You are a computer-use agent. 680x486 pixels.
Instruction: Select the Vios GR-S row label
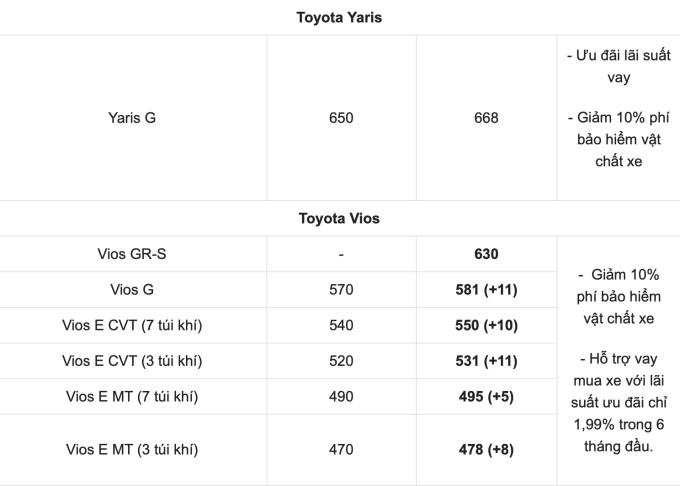[x=132, y=254]
